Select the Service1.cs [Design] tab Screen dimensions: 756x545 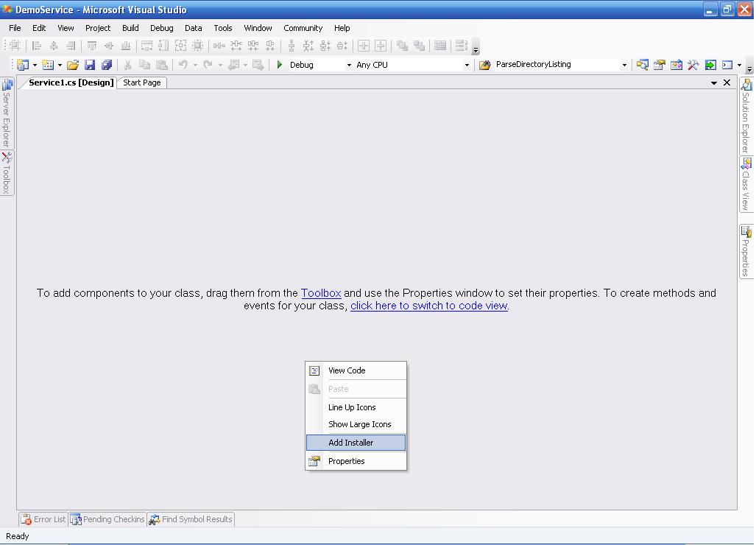click(71, 82)
